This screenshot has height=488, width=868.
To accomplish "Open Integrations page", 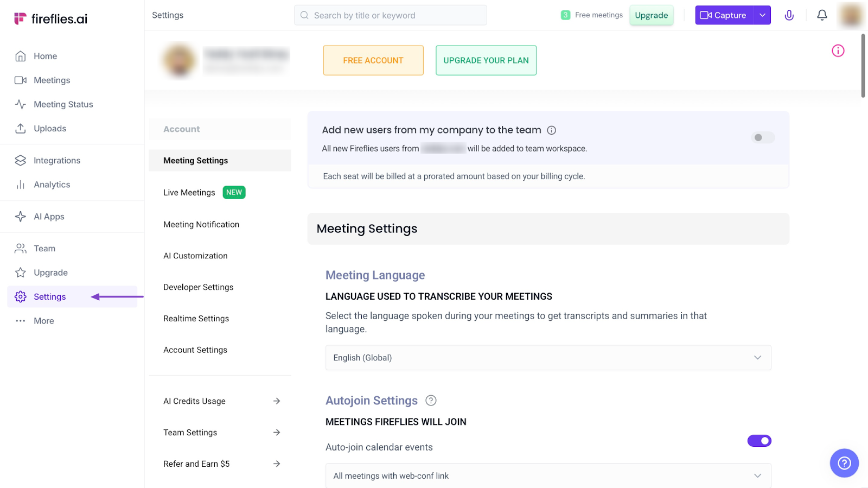I will (57, 161).
